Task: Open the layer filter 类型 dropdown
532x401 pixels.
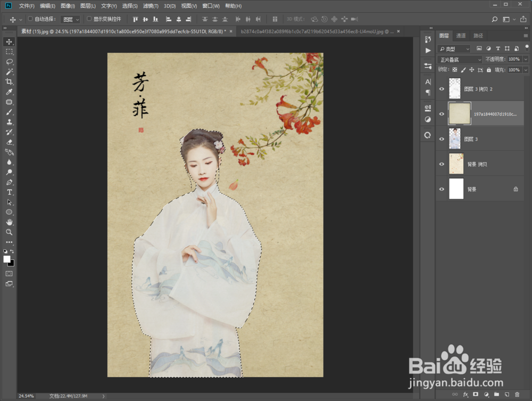Action: 454,48
